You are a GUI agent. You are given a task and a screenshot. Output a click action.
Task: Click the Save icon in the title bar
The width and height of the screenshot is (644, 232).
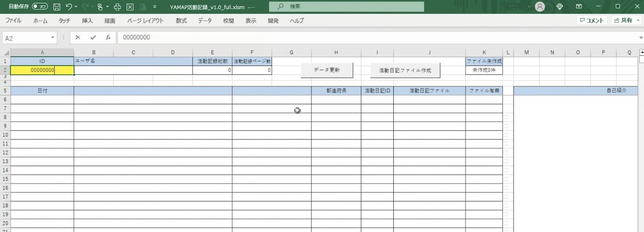[56, 7]
